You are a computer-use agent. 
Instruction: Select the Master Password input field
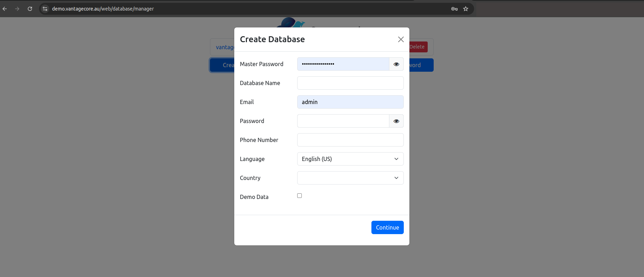tap(343, 64)
